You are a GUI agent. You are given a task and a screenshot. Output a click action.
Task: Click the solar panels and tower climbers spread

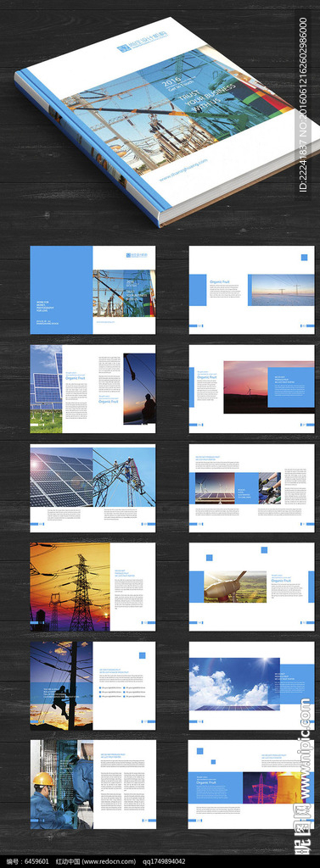(93, 487)
